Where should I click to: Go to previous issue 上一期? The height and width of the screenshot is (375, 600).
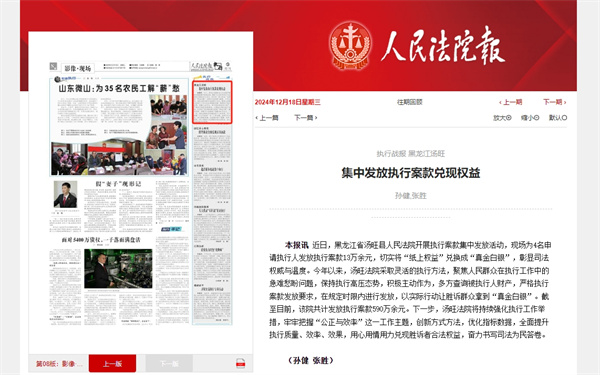[x=510, y=102]
